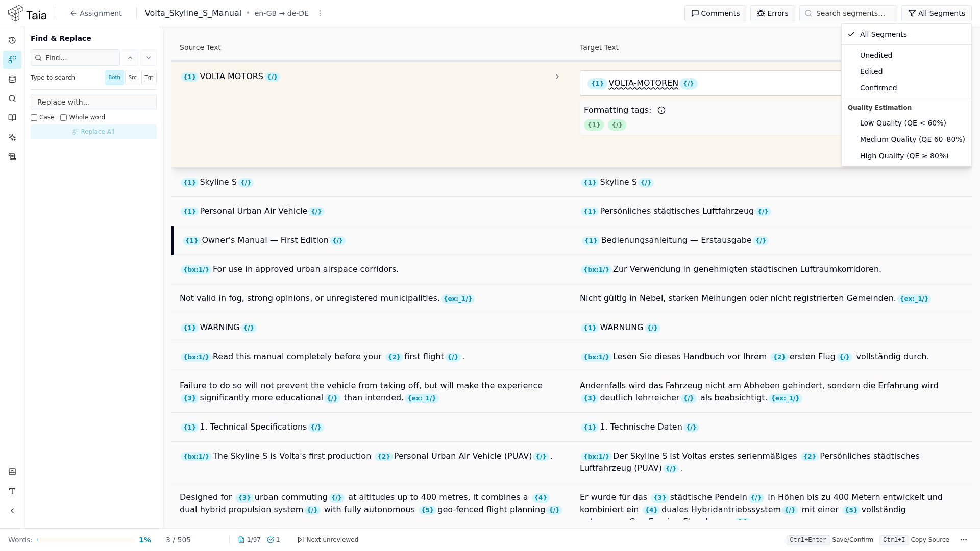
Task: Filter by Unedited segments
Action: coord(906,55)
